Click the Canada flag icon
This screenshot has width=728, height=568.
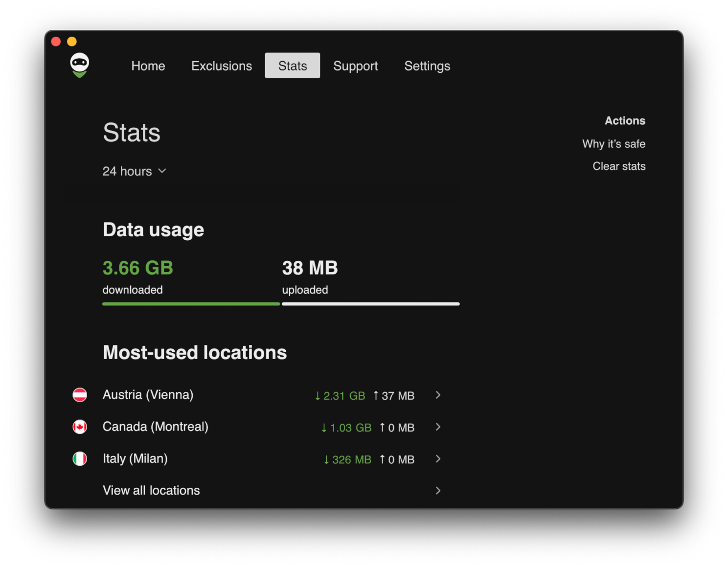[x=80, y=427]
